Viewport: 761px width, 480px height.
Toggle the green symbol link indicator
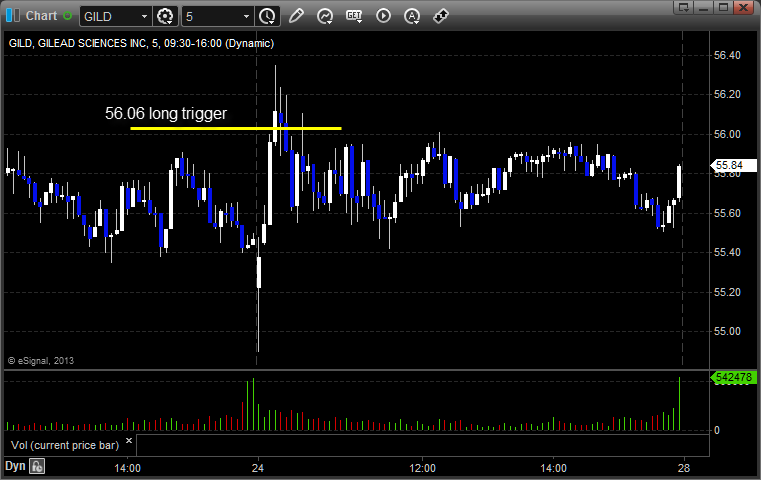point(67,16)
